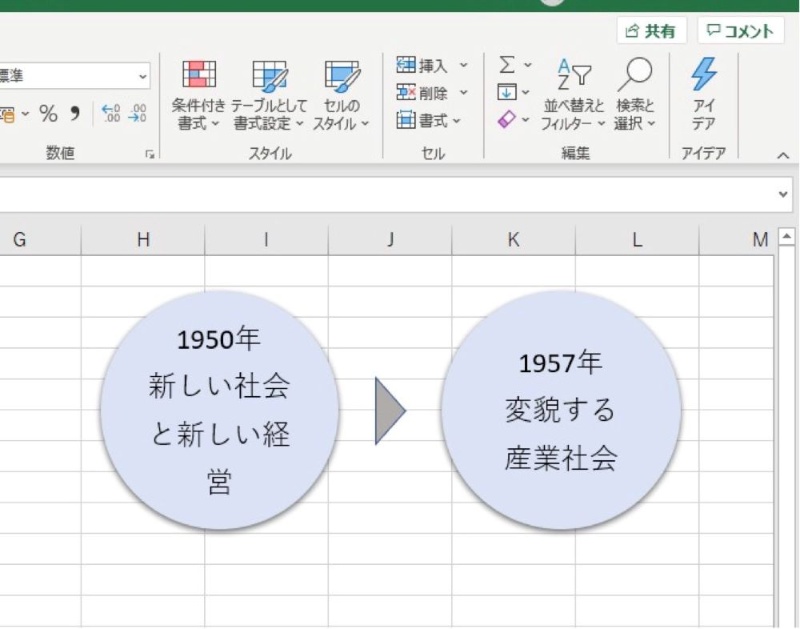Collapse the ribbon with the chevron

(781, 154)
